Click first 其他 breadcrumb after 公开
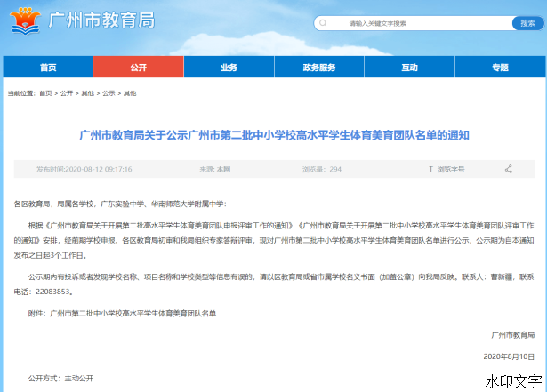This screenshot has width=547, height=392. point(87,93)
